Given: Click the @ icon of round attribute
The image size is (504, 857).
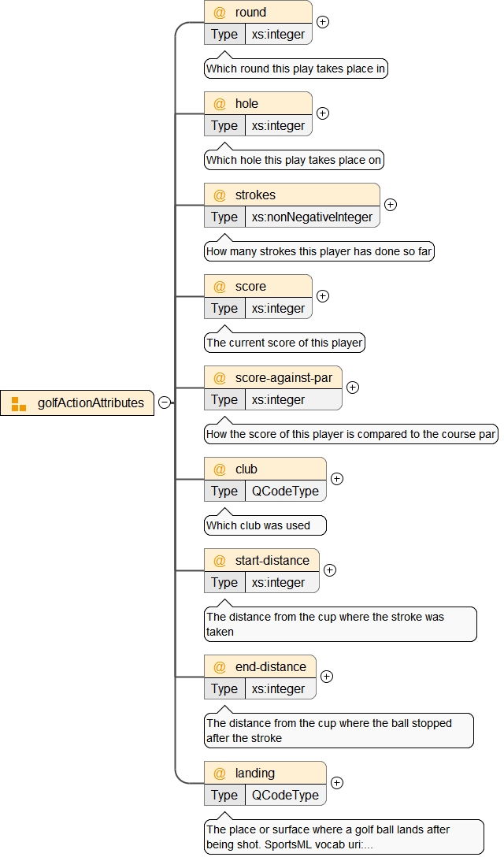Looking at the screenshot, I should pyautogui.click(x=220, y=13).
